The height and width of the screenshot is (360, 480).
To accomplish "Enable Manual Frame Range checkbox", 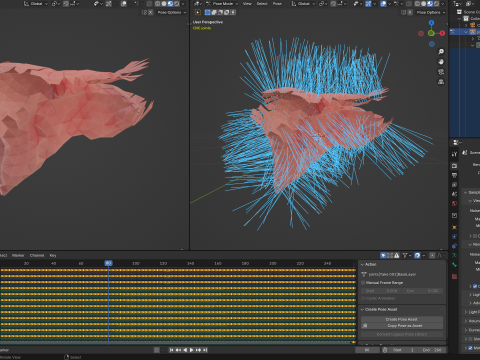I will pyautogui.click(x=363, y=283).
